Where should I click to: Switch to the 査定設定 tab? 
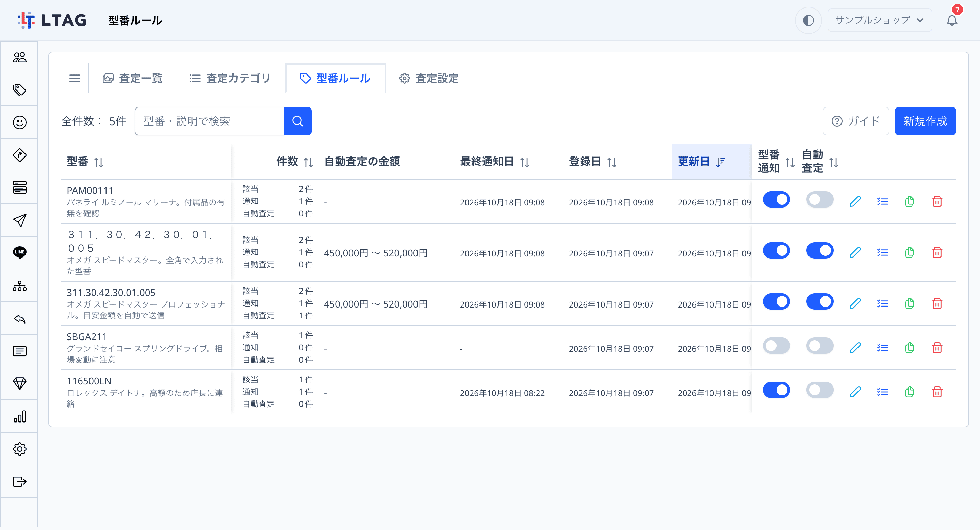[429, 78]
